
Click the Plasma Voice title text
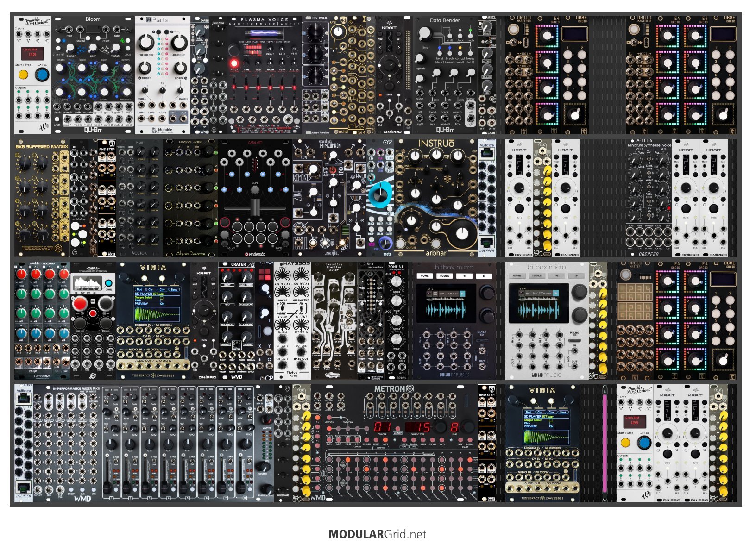265,20
